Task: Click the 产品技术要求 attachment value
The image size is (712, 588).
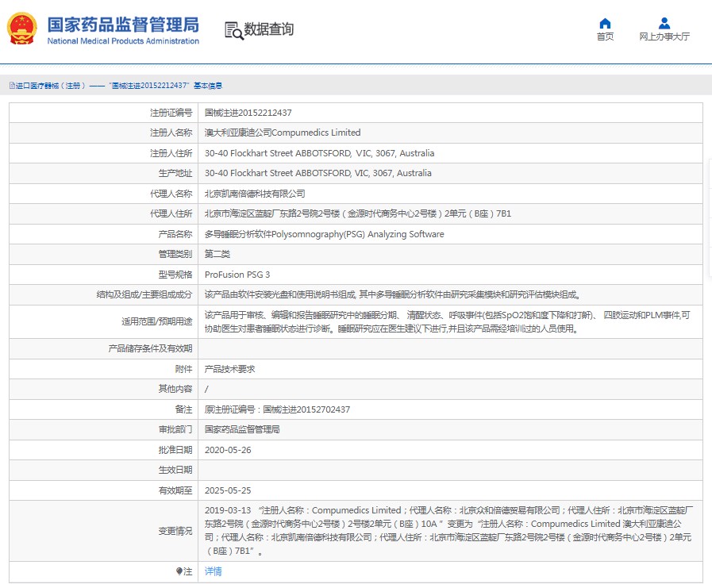Action: (229, 369)
